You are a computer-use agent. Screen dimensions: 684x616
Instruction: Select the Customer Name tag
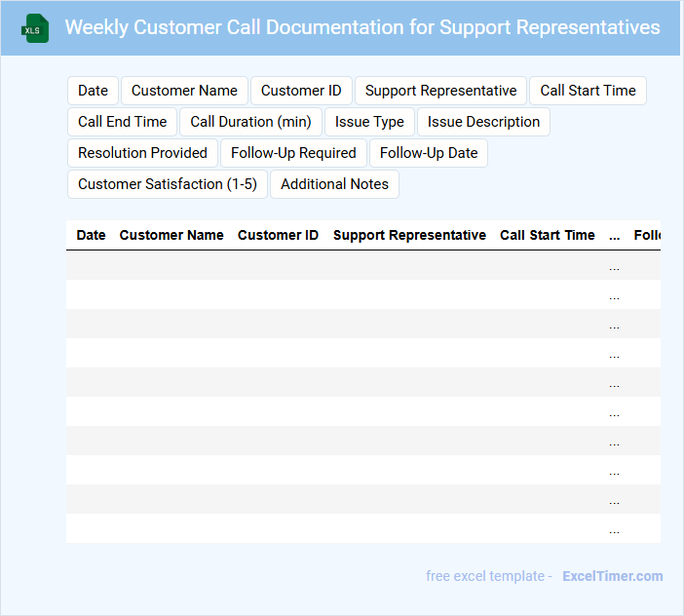pyautogui.click(x=184, y=91)
